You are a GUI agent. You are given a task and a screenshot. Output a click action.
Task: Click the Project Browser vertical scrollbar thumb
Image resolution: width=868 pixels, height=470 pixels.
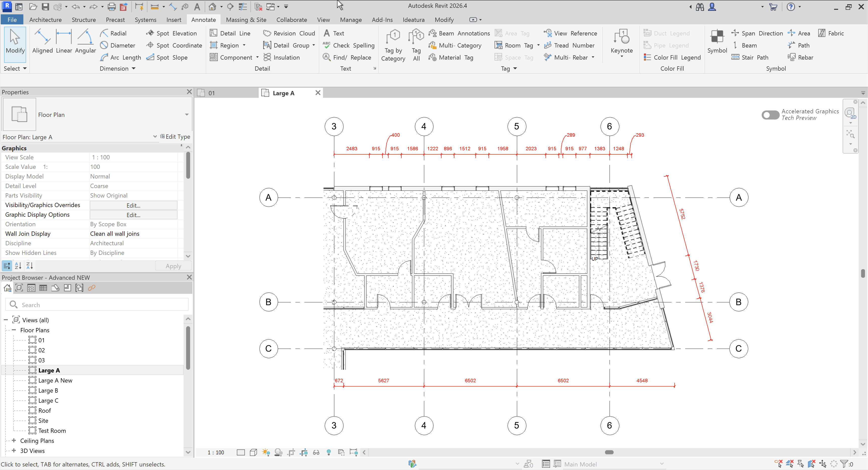click(188, 347)
